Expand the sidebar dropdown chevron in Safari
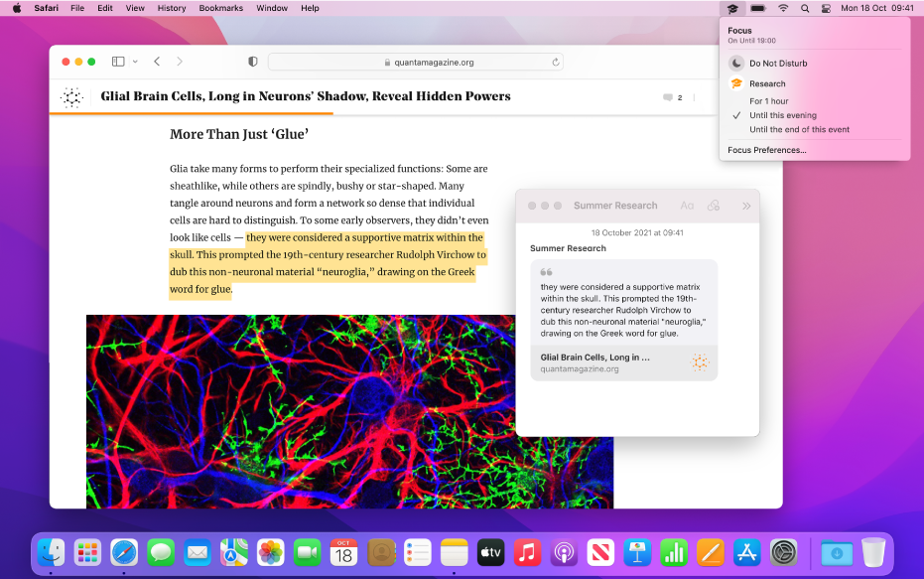Screen dimensions: 924x579 135,62
